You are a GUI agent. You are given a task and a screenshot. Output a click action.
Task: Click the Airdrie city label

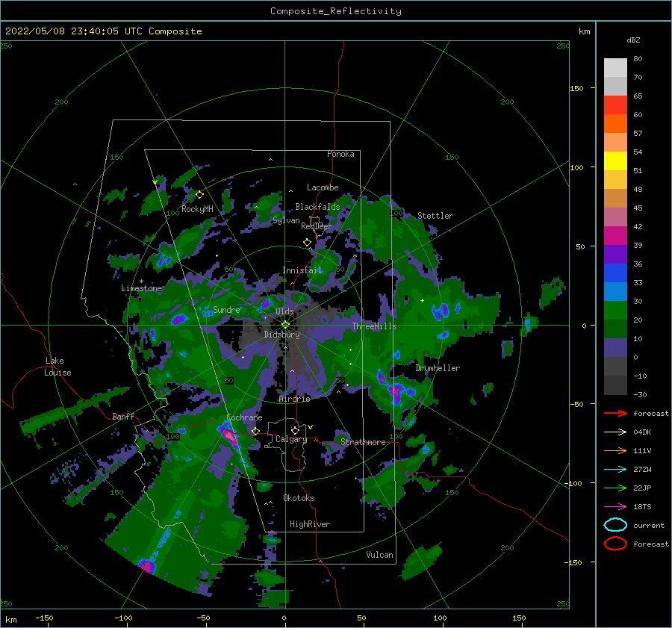click(294, 399)
